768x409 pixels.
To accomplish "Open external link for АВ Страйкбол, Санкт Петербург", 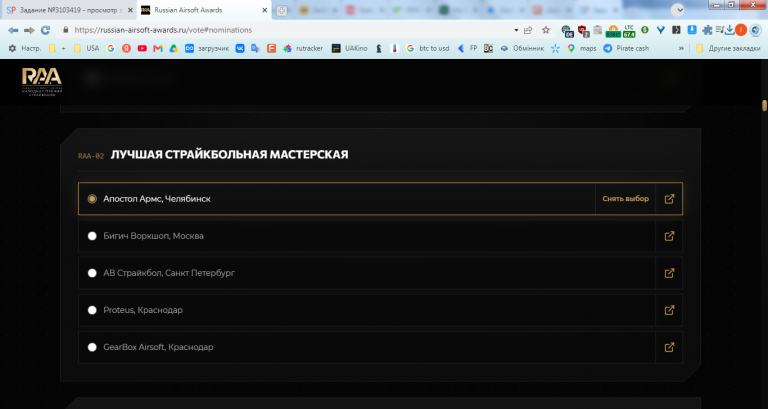I will tap(669, 273).
